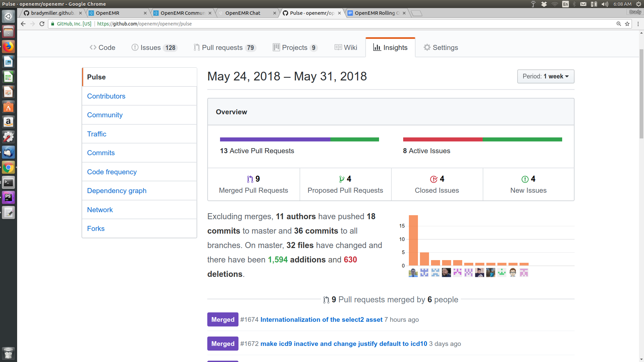Screen dimensions: 644x362
Task: Expand the Period 1 week dropdown
Action: 546,76
